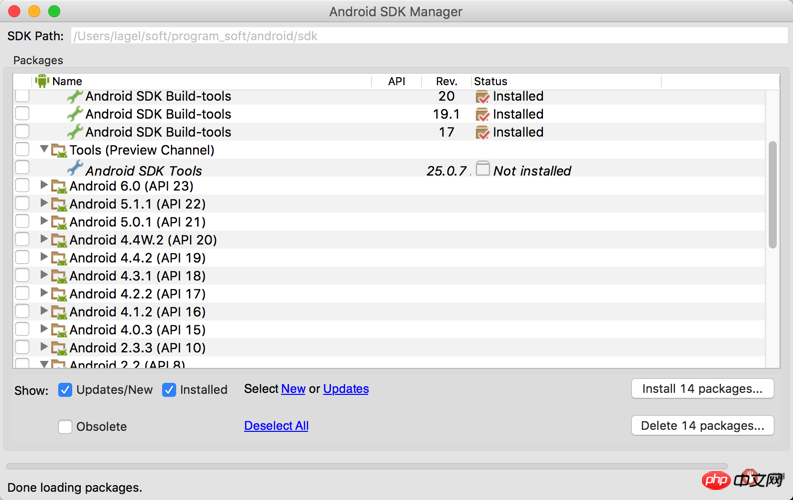
Task: Expand the Android 4.4.2 (API 19) group
Action: [44, 258]
